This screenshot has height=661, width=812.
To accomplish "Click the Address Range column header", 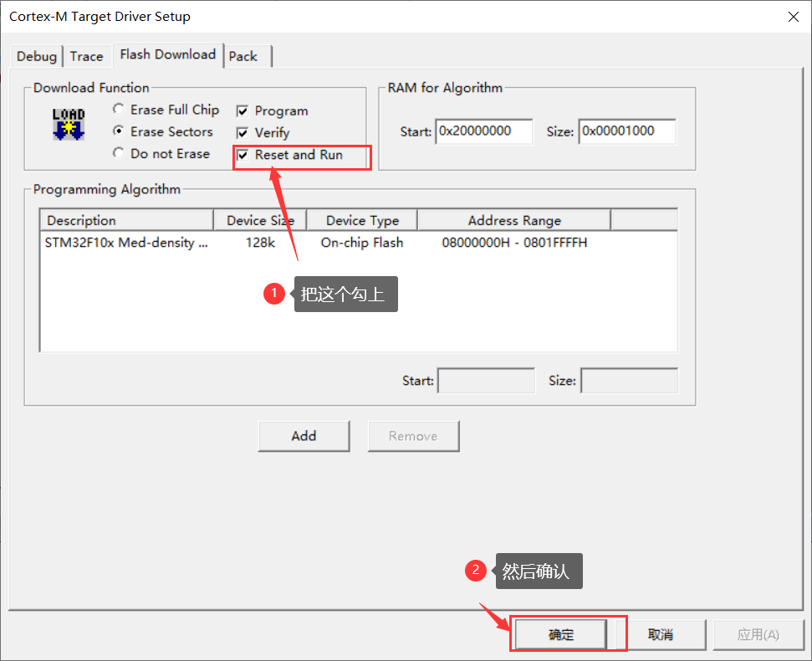I will 514,220.
